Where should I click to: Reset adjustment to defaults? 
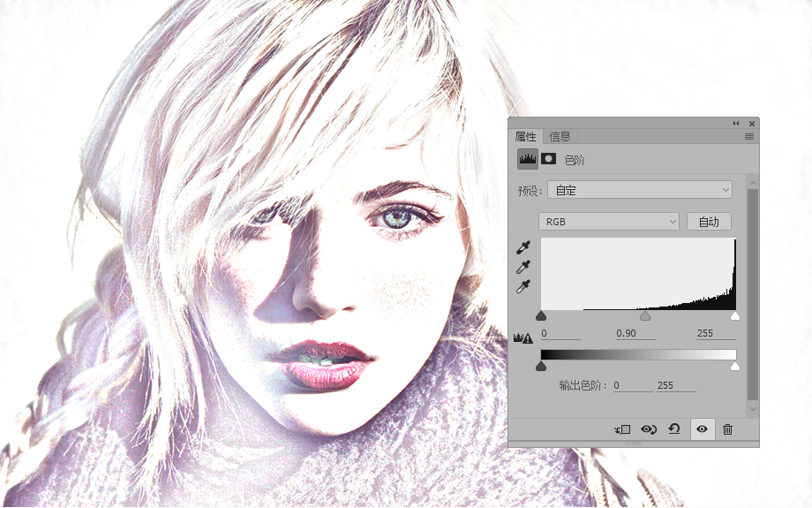click(673, 429)
